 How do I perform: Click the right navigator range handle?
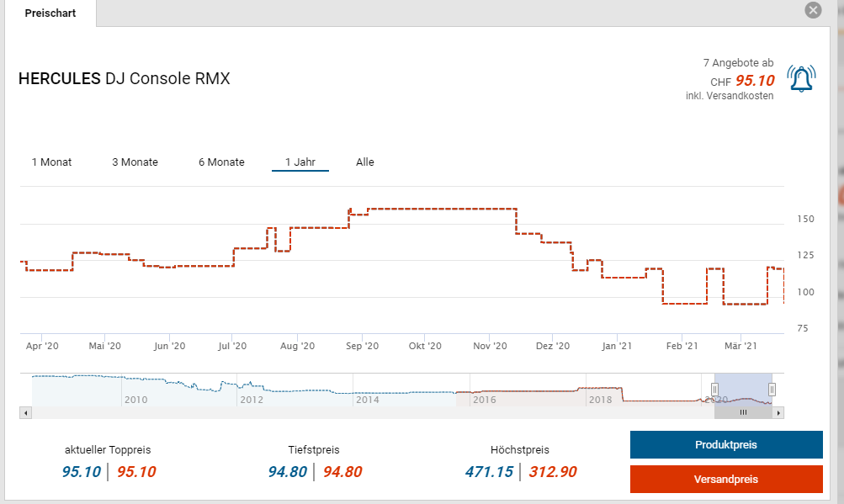pos(772,389)
